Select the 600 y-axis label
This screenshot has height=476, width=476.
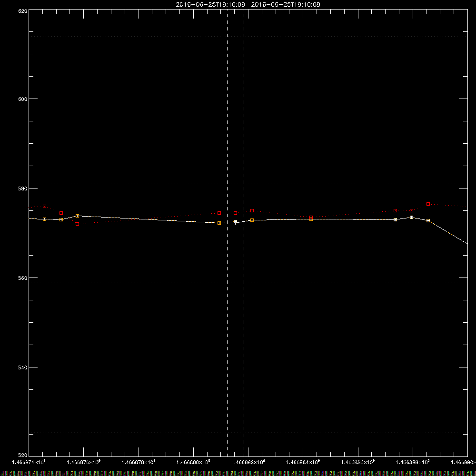pos(23,99)
